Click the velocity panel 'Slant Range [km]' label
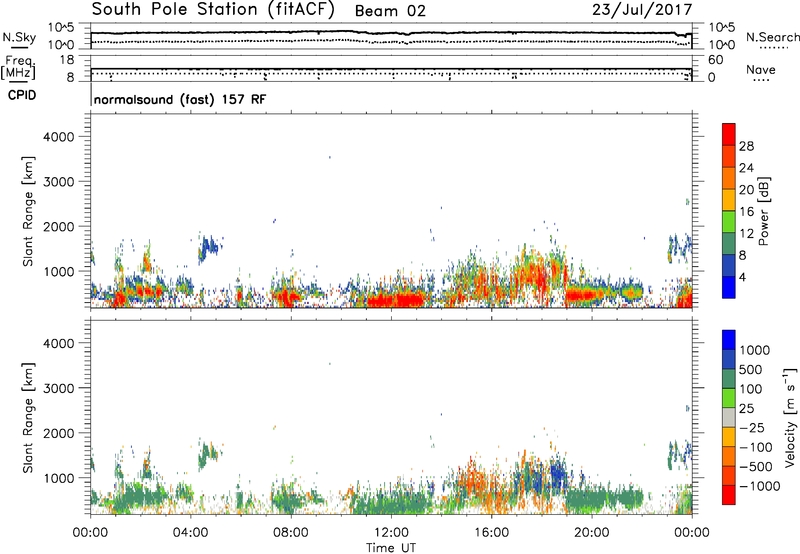This screenshot has height=554, width=800. click(x=28, y=418)
